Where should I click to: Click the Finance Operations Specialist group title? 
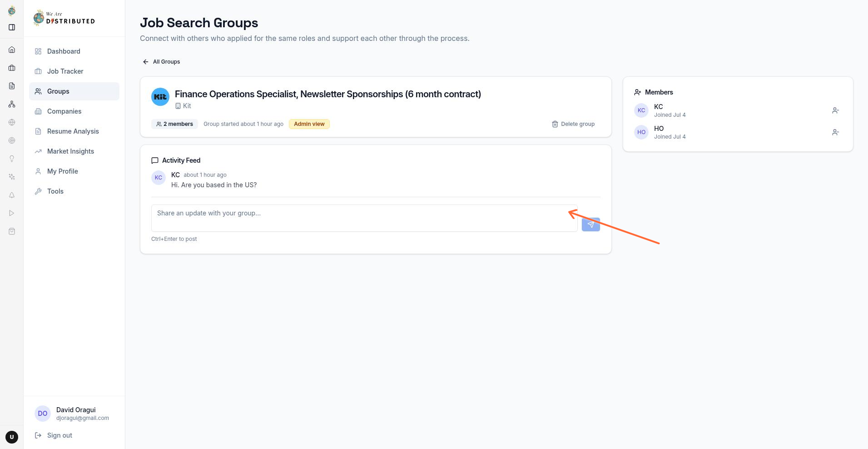click(328, 94)
